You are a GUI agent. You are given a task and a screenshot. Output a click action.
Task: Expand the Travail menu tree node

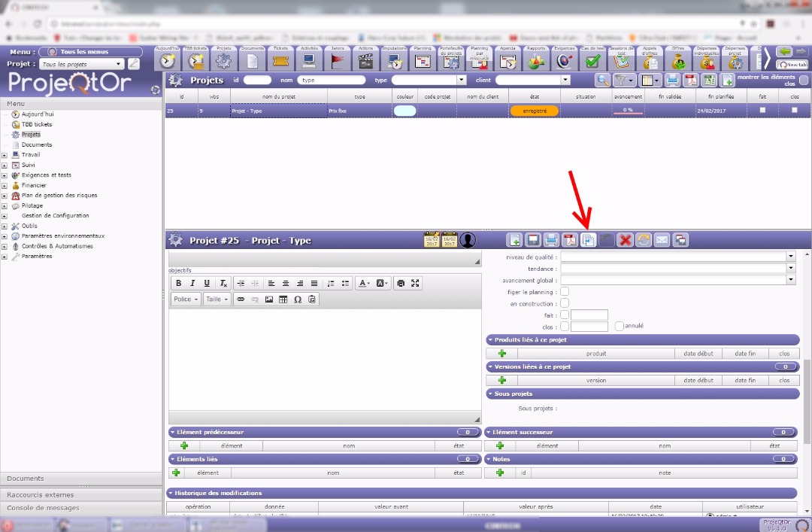click(5, 155)
